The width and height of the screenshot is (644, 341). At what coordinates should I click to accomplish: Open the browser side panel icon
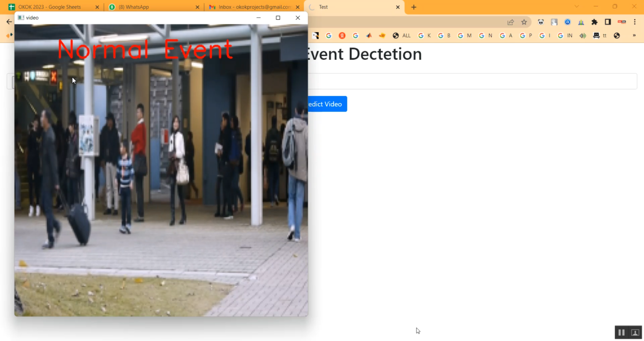pos(608,22)
